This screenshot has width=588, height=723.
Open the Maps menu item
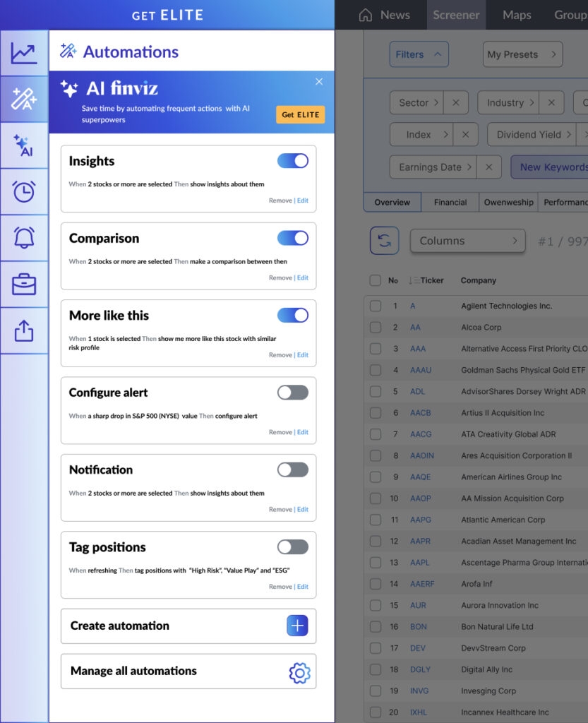pyautogui.click(x=517, y=16)
